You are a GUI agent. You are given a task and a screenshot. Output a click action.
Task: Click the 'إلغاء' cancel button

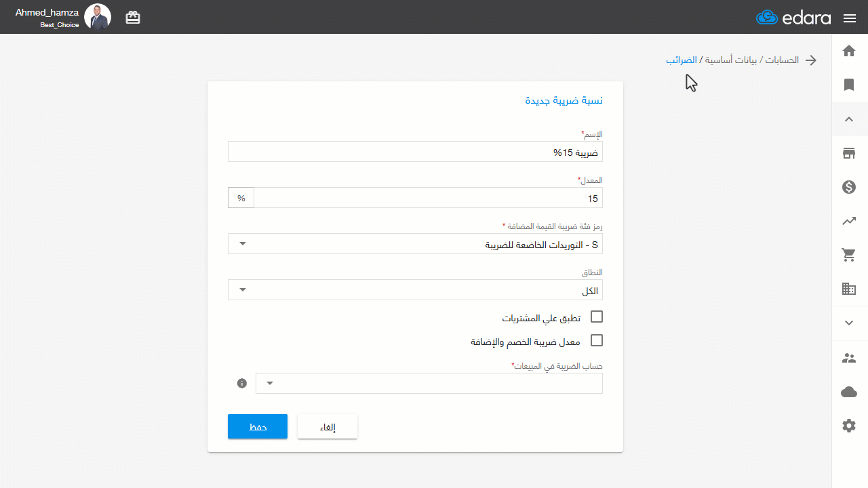328,426
